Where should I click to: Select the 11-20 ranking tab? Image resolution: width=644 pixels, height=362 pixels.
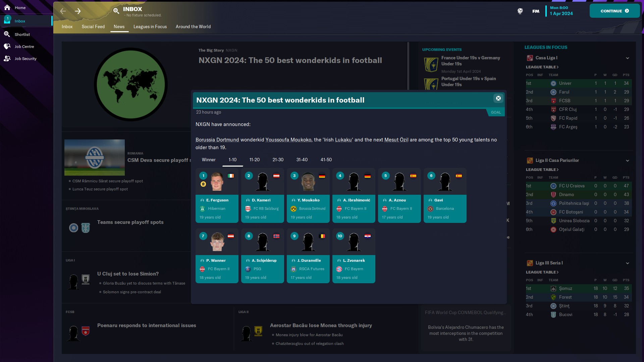(x=254, y=160)
